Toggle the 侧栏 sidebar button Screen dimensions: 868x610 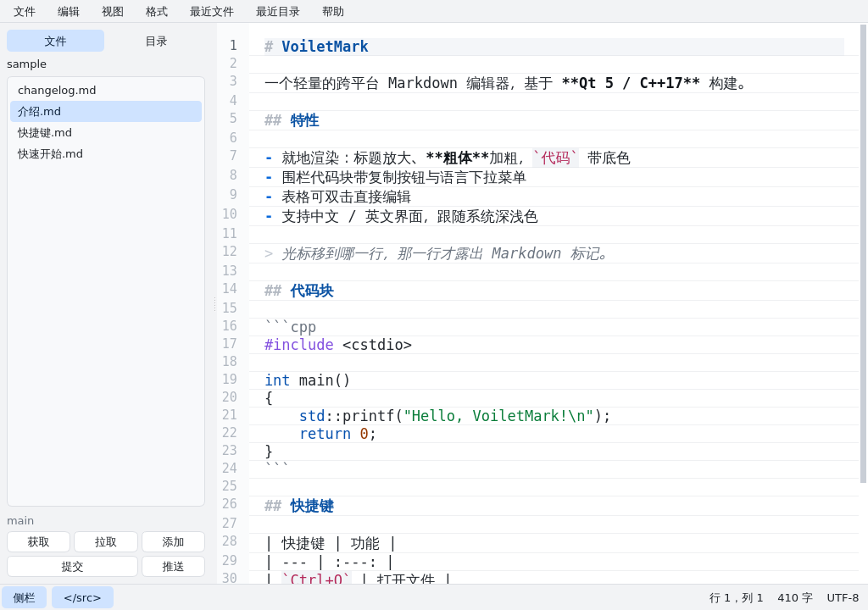click(x=24, y=597)
